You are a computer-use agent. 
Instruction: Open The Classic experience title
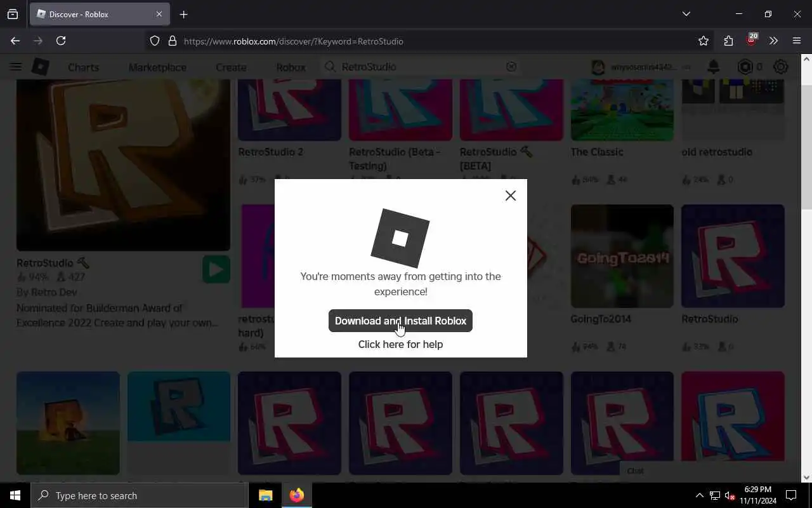pyautogui.click(x=597, y=152)
